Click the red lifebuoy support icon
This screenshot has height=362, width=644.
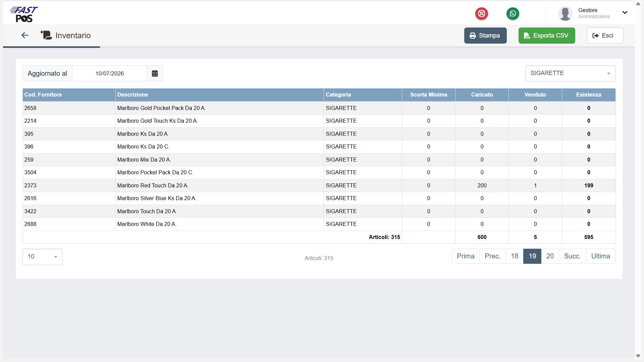click(x=482, y=13)
